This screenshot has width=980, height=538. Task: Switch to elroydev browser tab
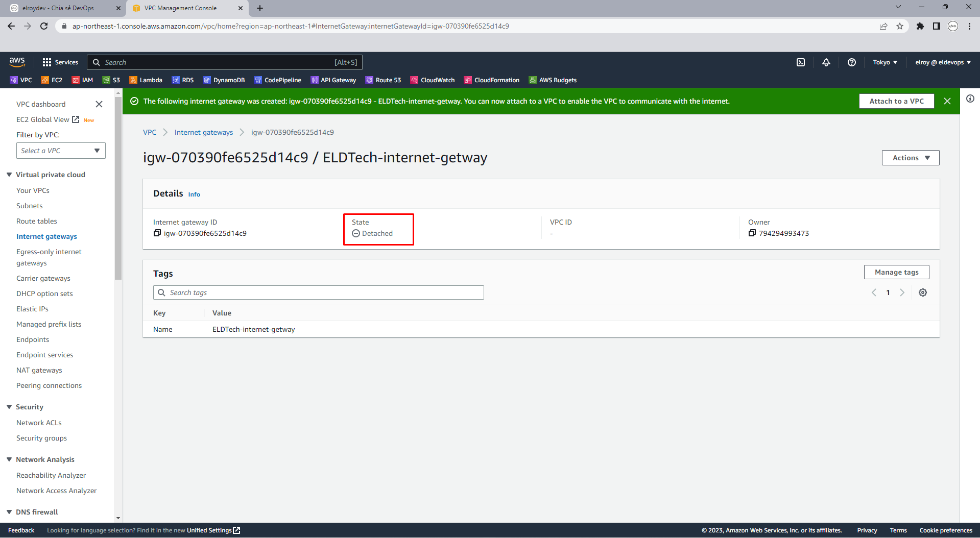tap(64, 8)
